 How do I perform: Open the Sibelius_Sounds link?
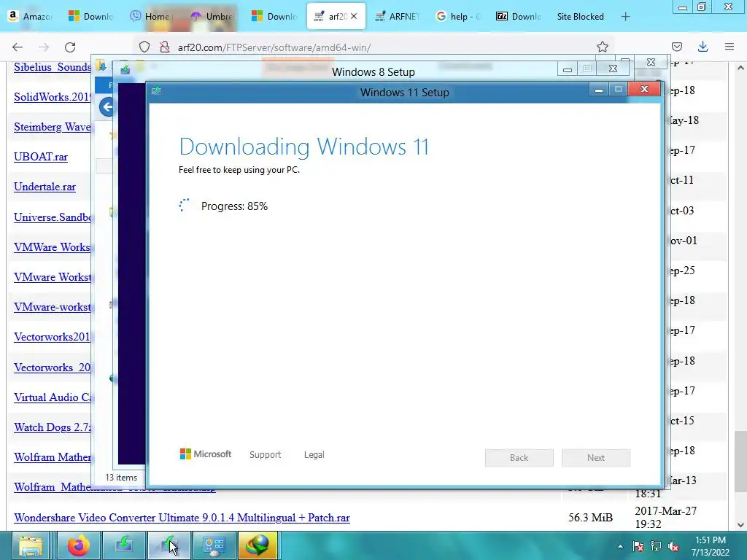coord(52,66)
